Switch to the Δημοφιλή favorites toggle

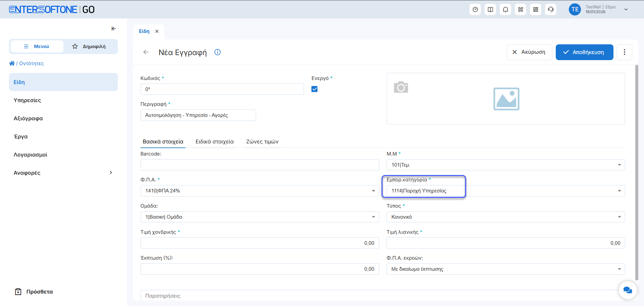tap(89, 46)
